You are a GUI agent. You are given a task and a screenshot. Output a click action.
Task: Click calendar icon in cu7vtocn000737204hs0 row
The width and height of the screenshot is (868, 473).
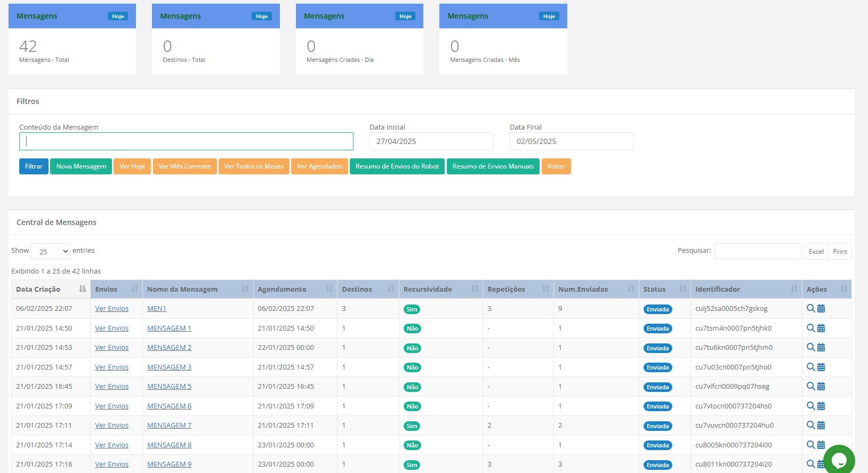[821, 406]
